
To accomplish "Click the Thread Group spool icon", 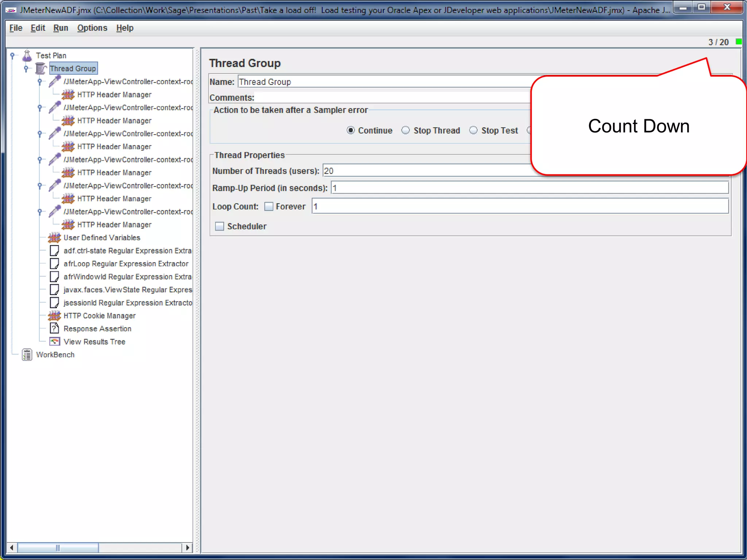I will (x=40, y=68).
